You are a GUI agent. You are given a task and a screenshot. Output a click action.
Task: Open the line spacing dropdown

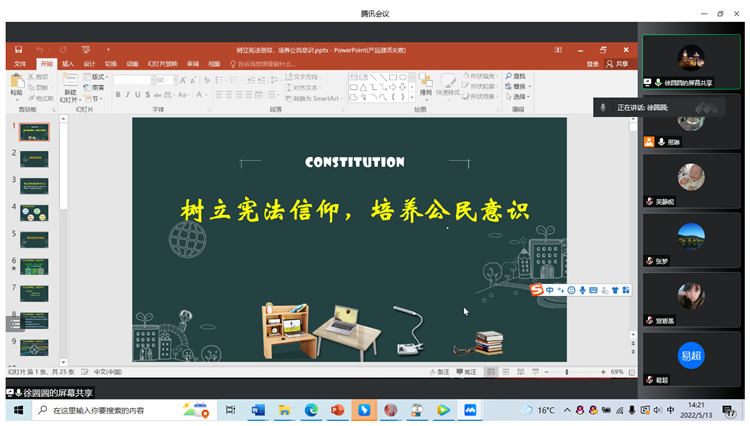pyautogui.click(x=276, y=80)
